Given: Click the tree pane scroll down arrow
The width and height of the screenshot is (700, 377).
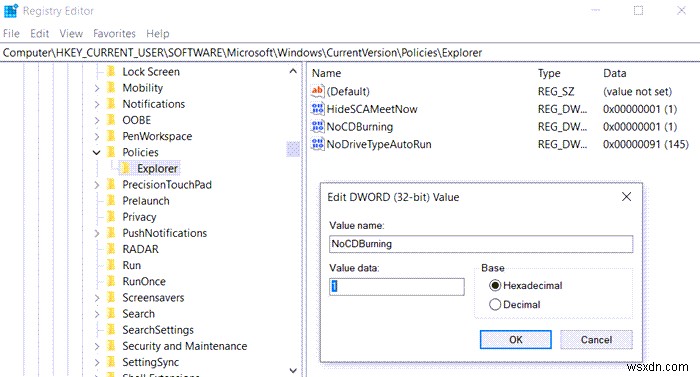Looking at the screenshot, I should pos(293,370).
